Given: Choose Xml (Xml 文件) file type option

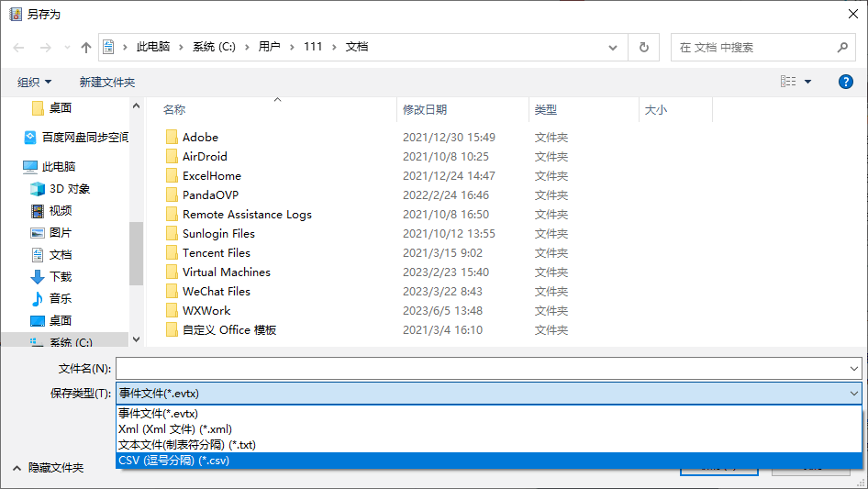Looking at the screenshot, I should (175, 428).
